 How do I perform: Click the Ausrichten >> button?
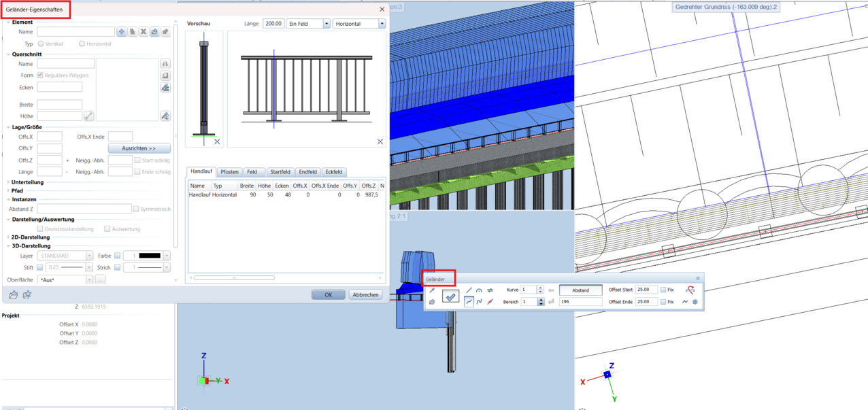[139, 148]
